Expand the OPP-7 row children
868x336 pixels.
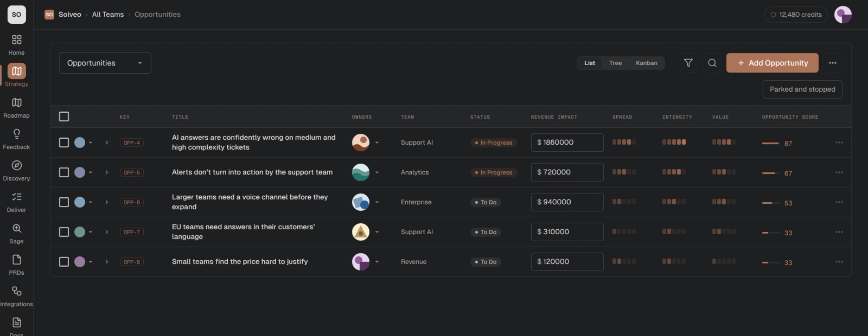107,232
